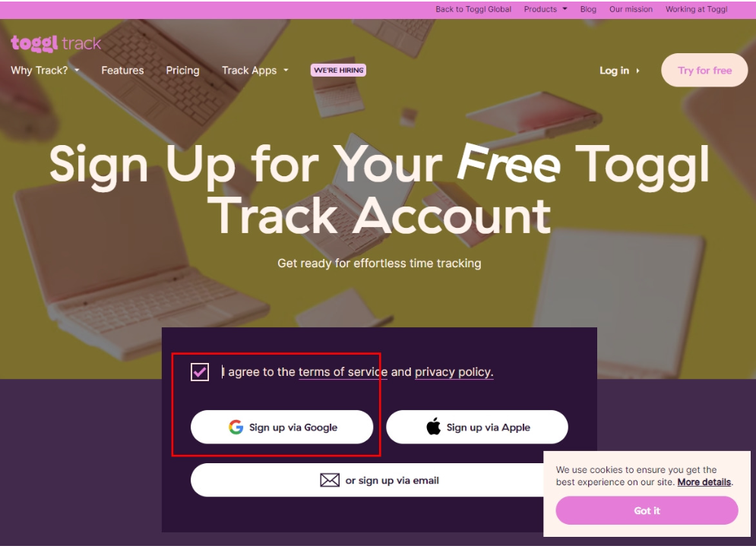
Task: Click the envelope email icon
Action: 330,480
